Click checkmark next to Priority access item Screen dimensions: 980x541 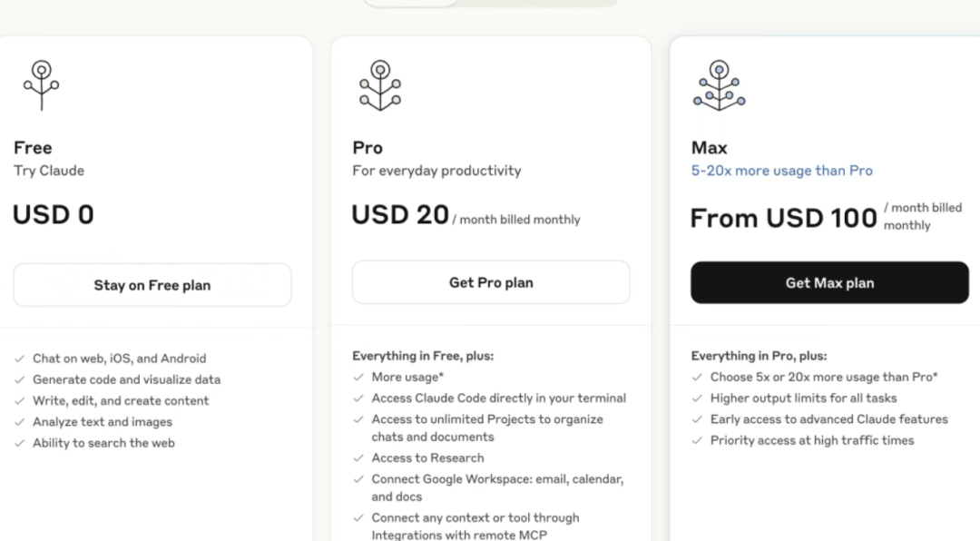coord(697,440)
